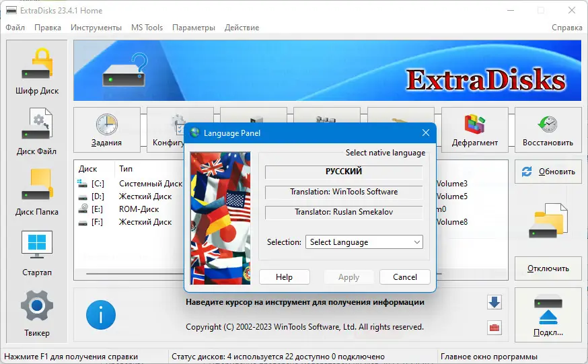The width and height of the screenshot is (588, 364).
Task: Open the Диск Папка tool
Action: pos(37,192)
